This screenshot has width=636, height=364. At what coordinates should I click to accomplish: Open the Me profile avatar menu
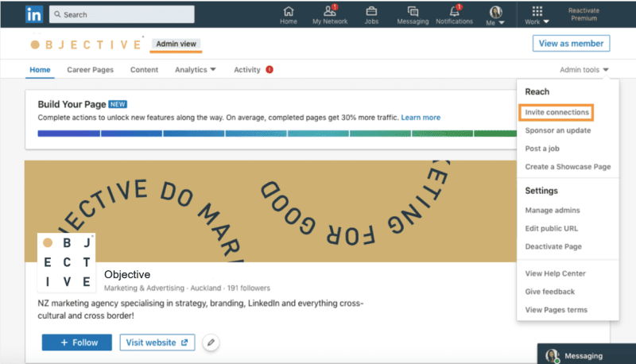pyautogui.click(x=495, y=16)
